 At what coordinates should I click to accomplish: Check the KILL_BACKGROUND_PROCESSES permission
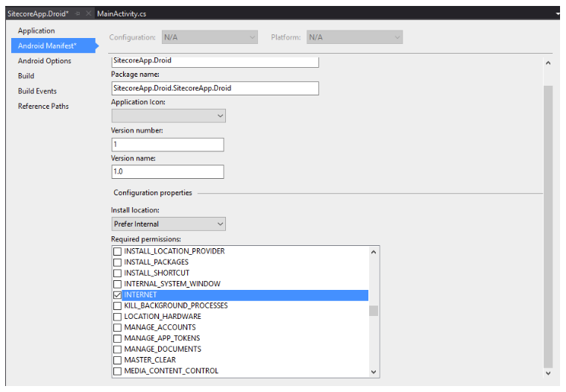[117, 306]
